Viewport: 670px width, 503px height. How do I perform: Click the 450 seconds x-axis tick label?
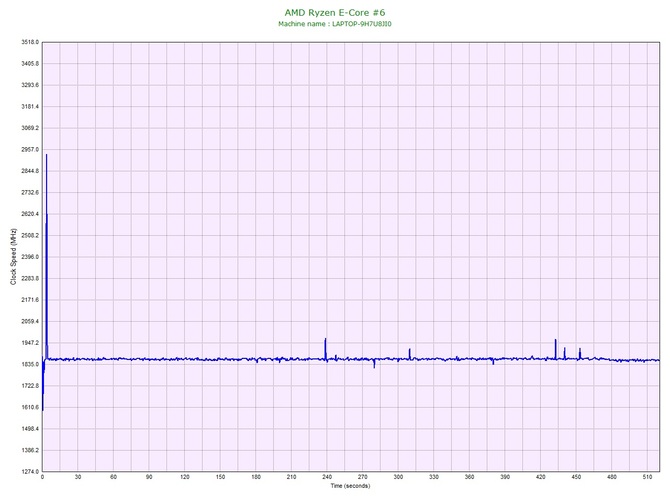click(576, 477)
